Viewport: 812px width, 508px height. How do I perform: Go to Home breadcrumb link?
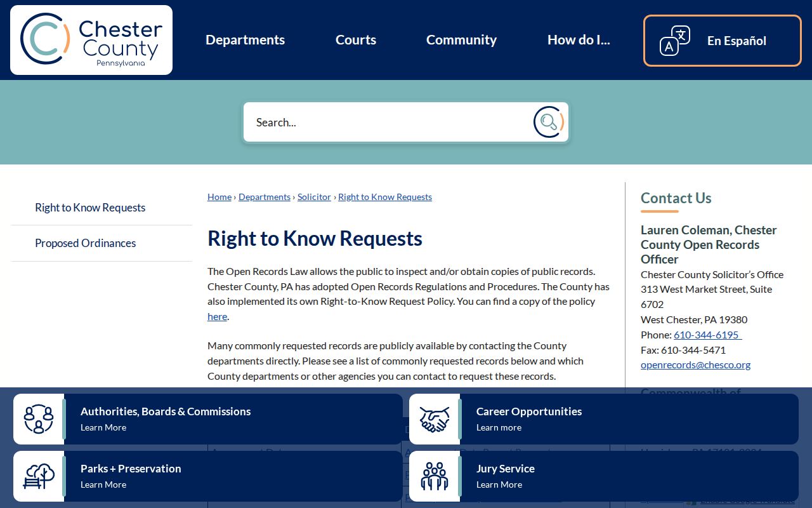pos(219,197)
